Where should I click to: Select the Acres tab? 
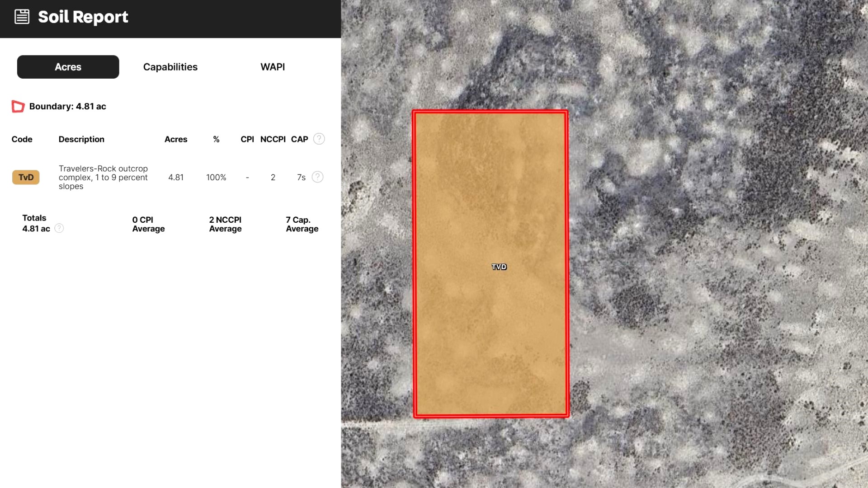[x=68, y=67]
